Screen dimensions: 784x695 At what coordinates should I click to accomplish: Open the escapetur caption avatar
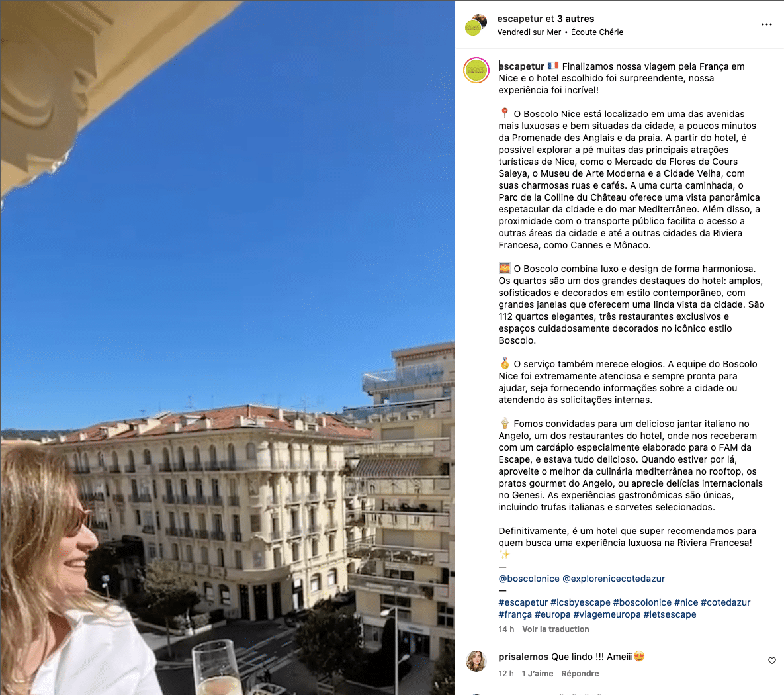476,70
